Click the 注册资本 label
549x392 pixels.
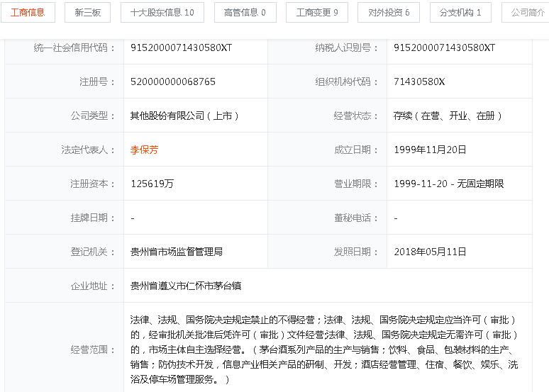[x=93, y=184]
